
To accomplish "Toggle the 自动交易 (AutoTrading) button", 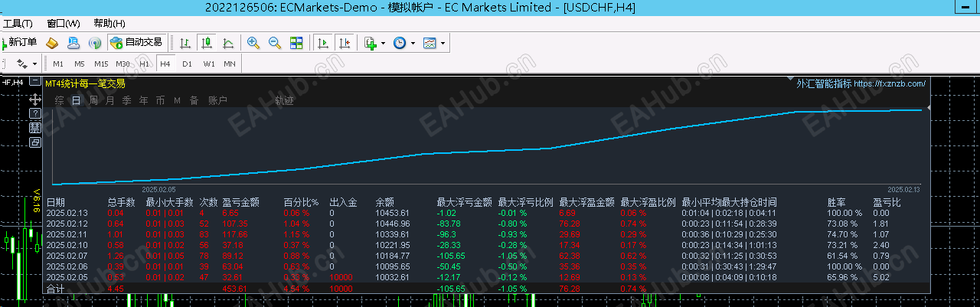I will pyautogui.click(x=136, y=42).
